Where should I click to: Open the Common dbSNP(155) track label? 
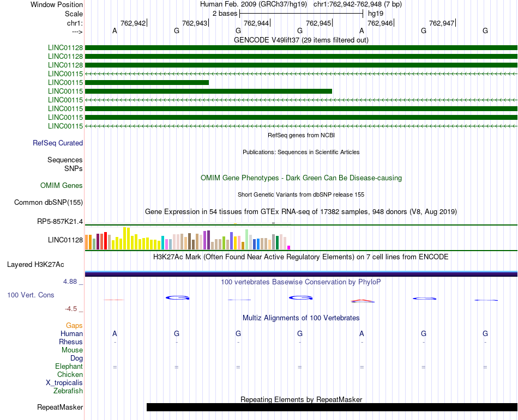tap(49, 202)
